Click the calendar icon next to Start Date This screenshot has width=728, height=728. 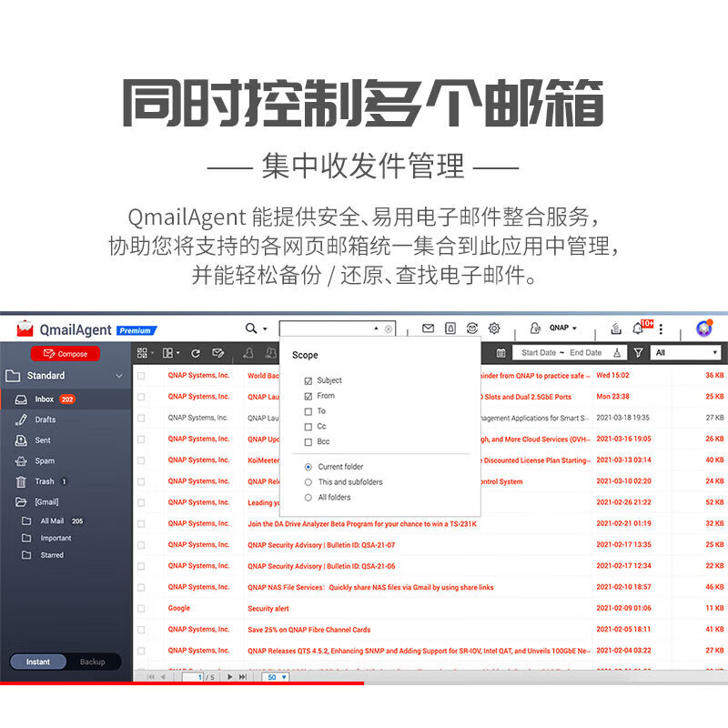coord(500,352)
